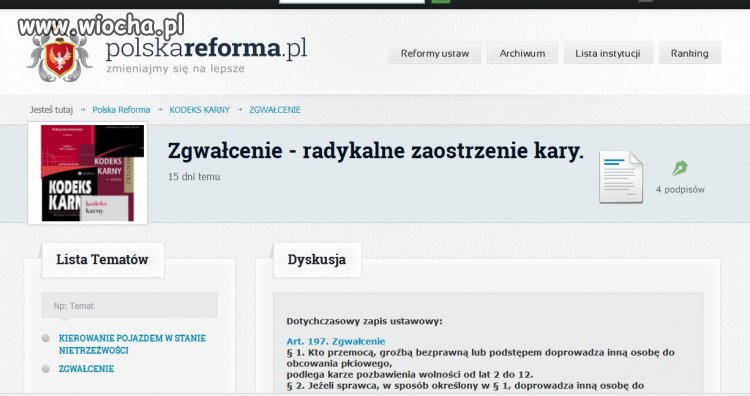This screenshot has height=396, width=750.
Task: Click the Kodeks Karny book cover thumbnail
Action: [x=88, y=173]
